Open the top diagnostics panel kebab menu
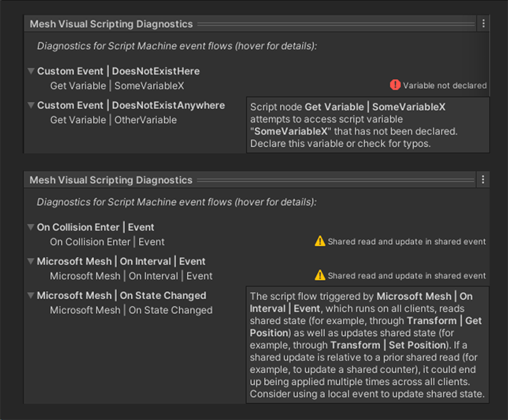 (x=483, y=23)
